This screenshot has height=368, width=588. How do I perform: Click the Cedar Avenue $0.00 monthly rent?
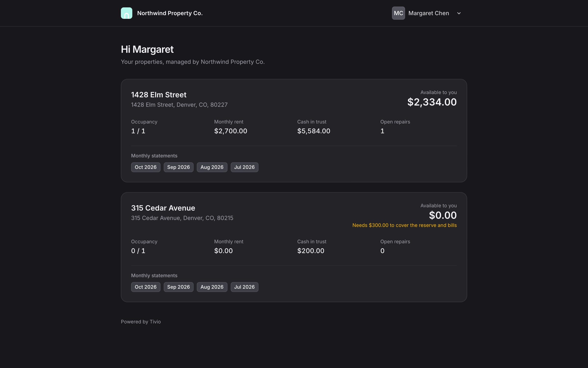(223, 251)
